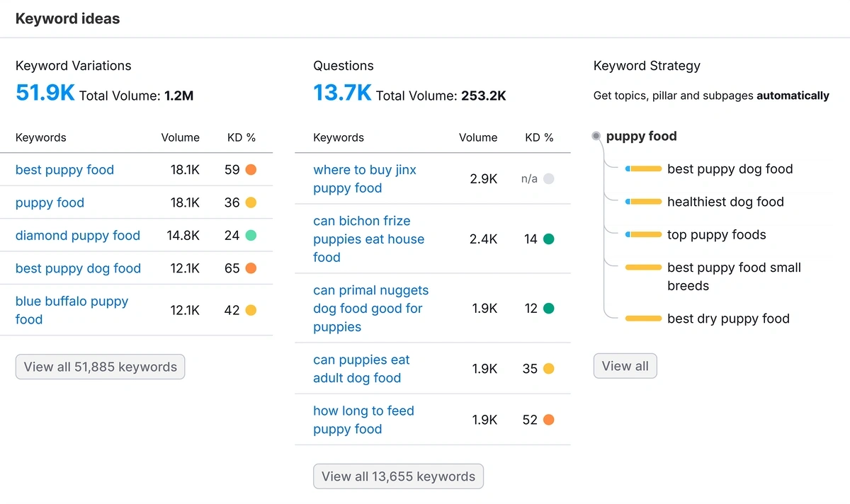Viewport: 850px width, 504px height.
Task: Click the 14.8K volume value
Action: [x=183, y=236]
